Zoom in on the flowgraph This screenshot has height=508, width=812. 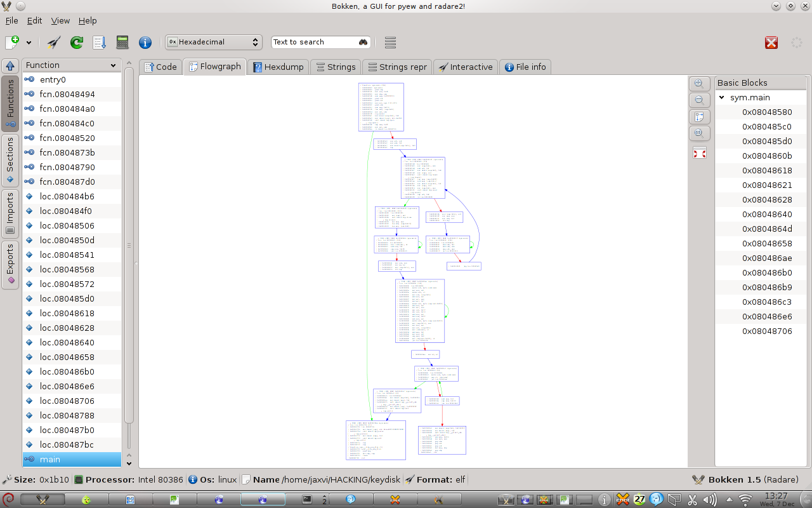pos(699,84)
